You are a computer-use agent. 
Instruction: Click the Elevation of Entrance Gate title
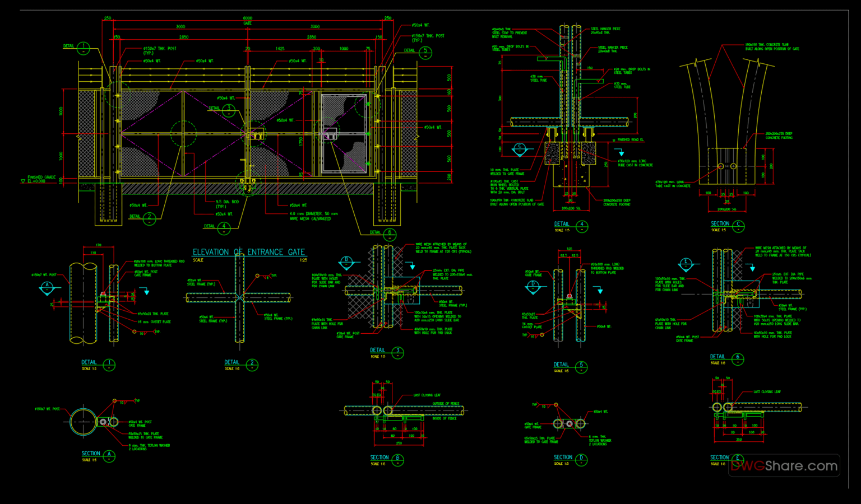(248, 253)
